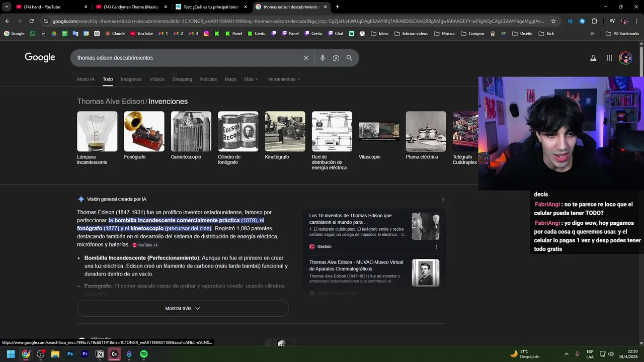Image resolution: width=644 pixels, height=362 pixels.
Task: Open Premiere Pro from the taskbar
Action: 85,354
